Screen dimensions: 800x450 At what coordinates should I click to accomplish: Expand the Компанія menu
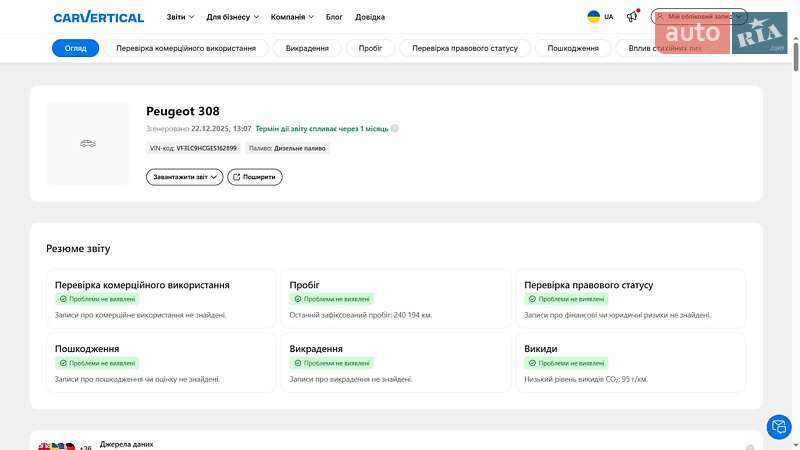click(x=292, y=17)
